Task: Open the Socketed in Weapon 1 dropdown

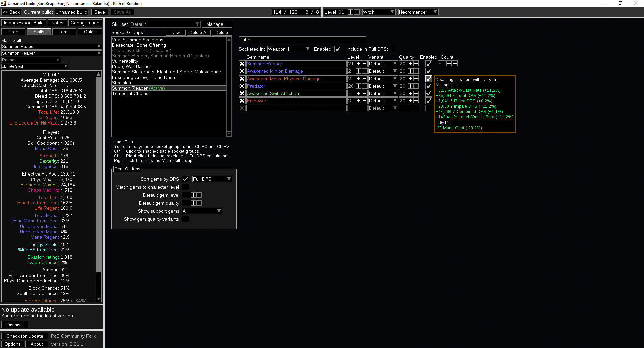Action: pyautogui.click(x=289, y=49)
